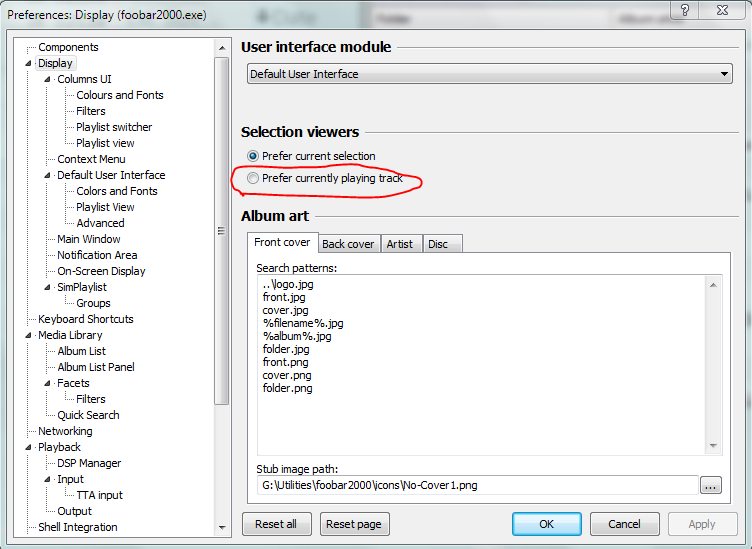Click the %album%.jpg pattern line

(x=297, y=336)
